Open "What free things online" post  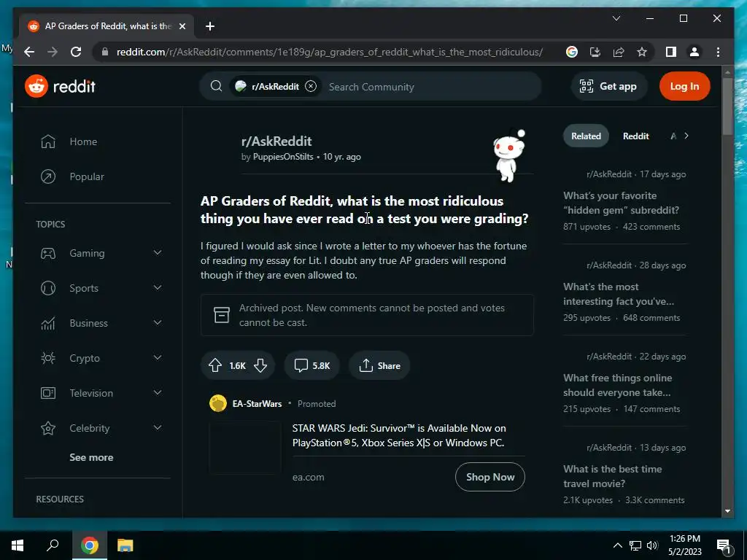[x=617, y=385]
